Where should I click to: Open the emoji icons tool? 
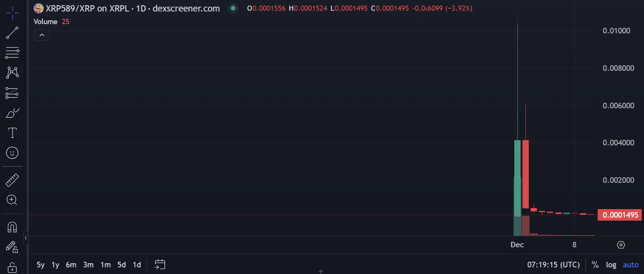click(x=12, y=153)
